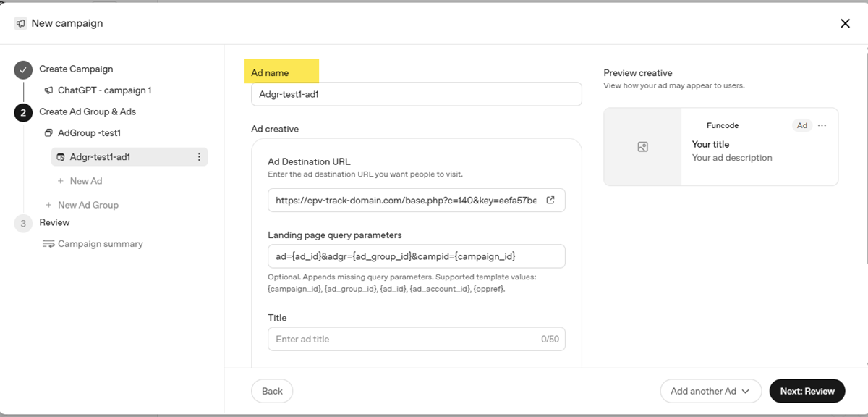The height and width of the screenshot is (417, 868).
Task: Click Your ad description in preview
Action: tap(732, 158)
